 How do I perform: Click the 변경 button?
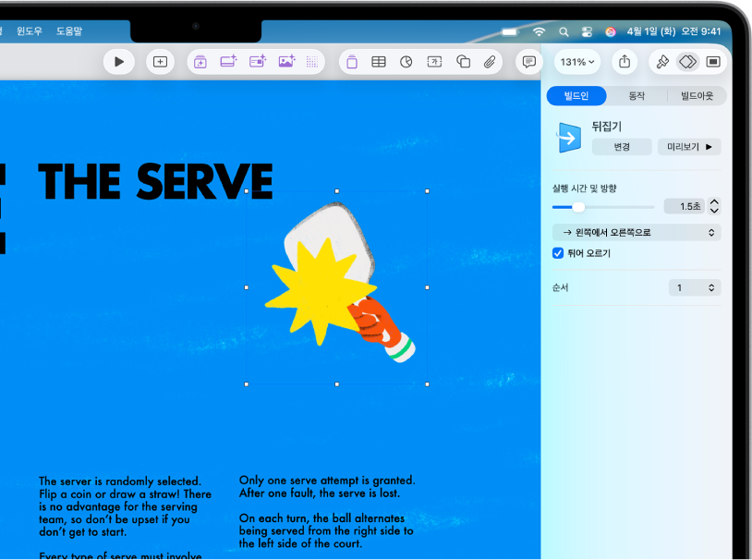(622, 147)
